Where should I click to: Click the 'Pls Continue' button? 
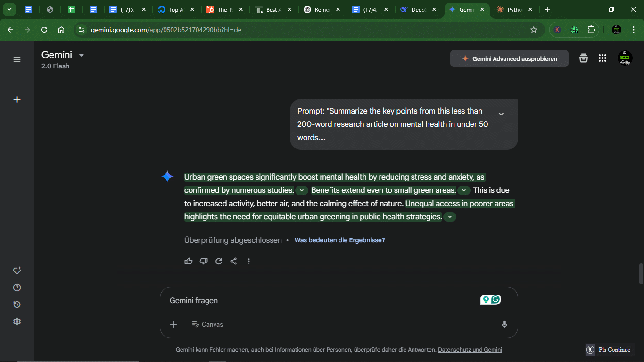coord(615,350)
